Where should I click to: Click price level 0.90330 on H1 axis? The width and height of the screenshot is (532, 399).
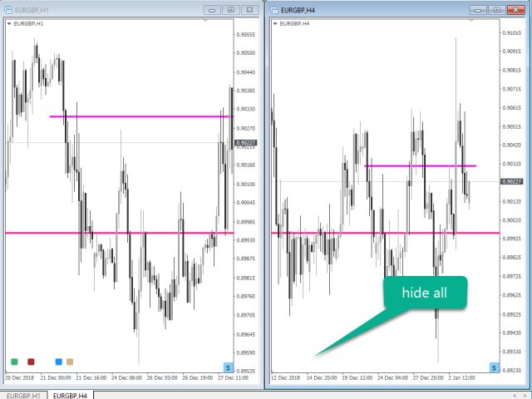pyautogui.click(x=246, y=109)
